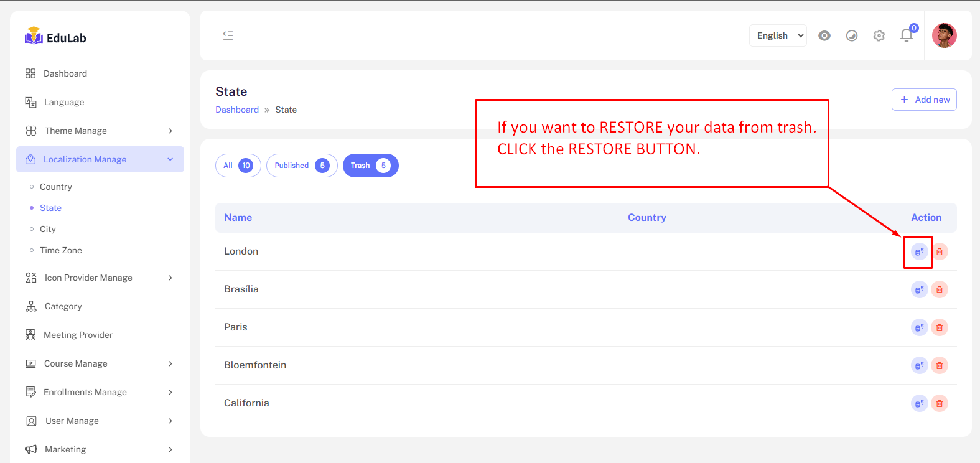Open the settings gear in header
Screen dimensions: 980x463
click(x=879, y=35)
